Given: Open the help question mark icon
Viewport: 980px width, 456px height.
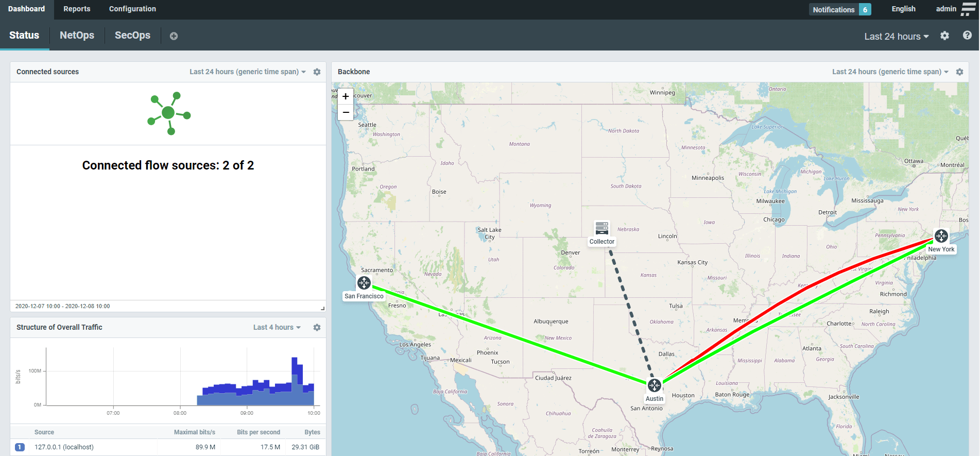Looking at the screenshot, I should pos(967,36).
